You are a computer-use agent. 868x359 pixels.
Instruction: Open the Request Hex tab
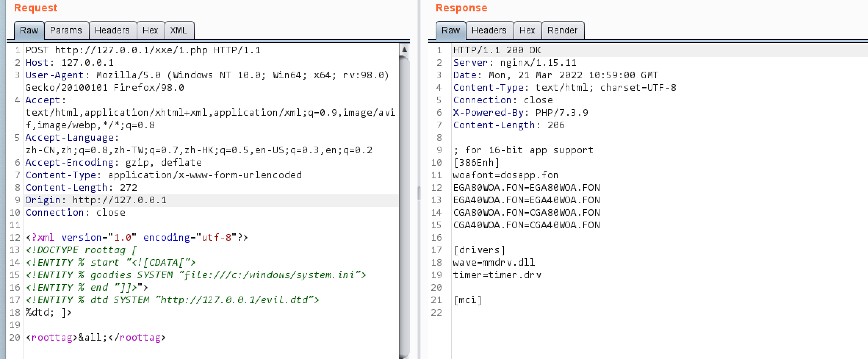151,30
